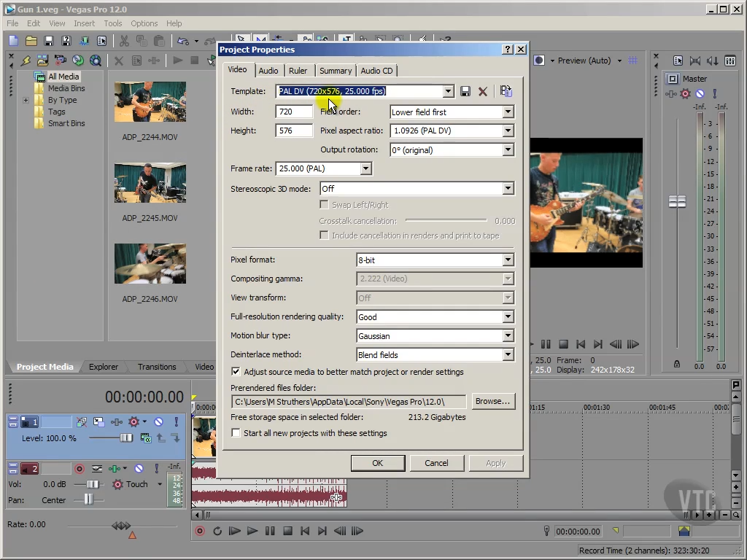The image size is (747, 560).
Task: Click the Match Media Settings icon beside template
Action: pos(506,91)
